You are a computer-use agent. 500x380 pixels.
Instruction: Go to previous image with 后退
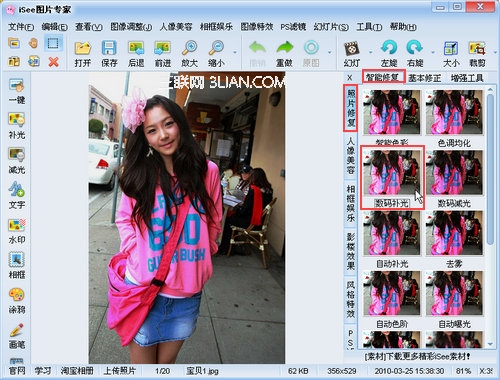tap(136, 54)
